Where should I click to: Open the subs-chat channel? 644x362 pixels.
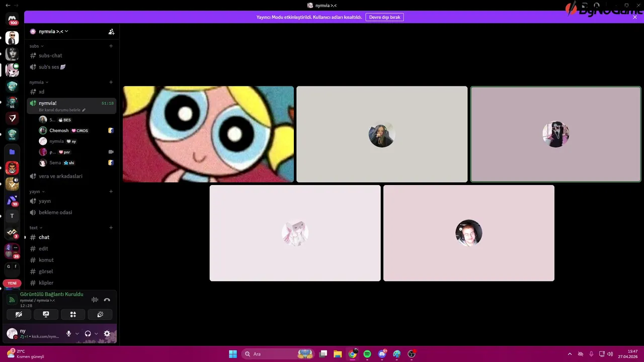click(71, 55)
